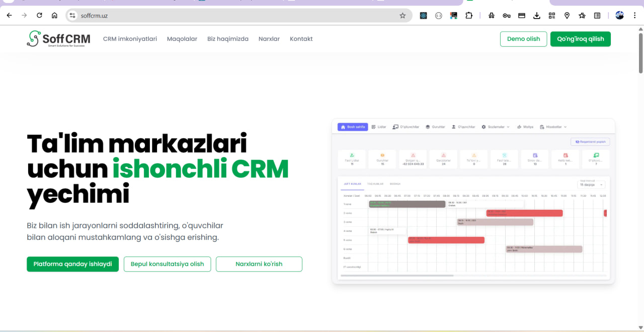The height and width of the screenshot is (332, 644).
Task: Toggle Raqamlarni yopish to hide numbers
Action: (590, 142)
